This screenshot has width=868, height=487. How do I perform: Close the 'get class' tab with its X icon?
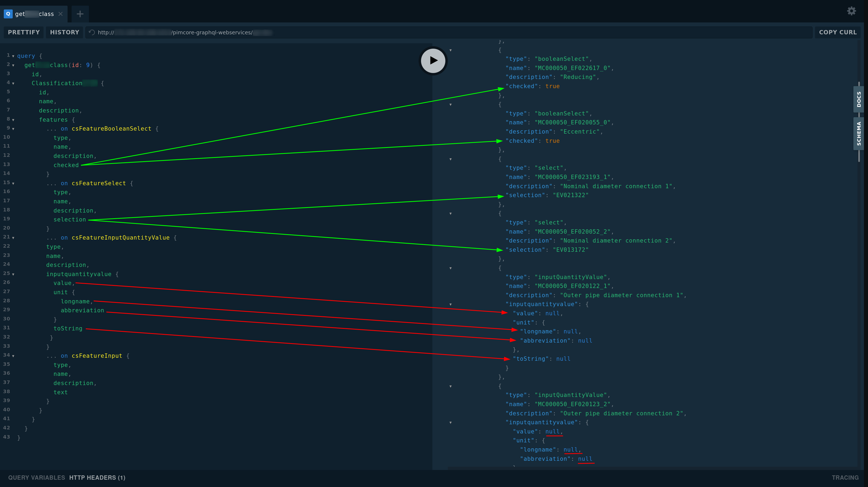click(60, 14)
